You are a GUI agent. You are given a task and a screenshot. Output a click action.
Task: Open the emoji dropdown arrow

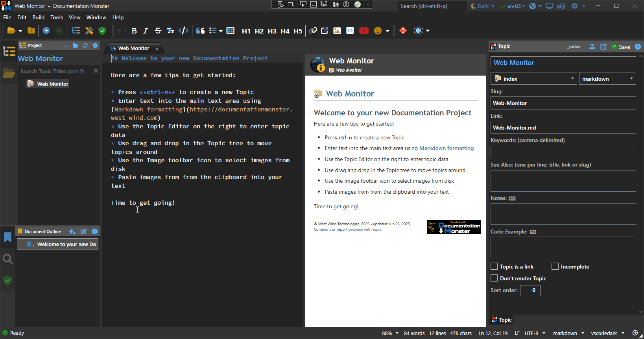[x=388, y=31]
